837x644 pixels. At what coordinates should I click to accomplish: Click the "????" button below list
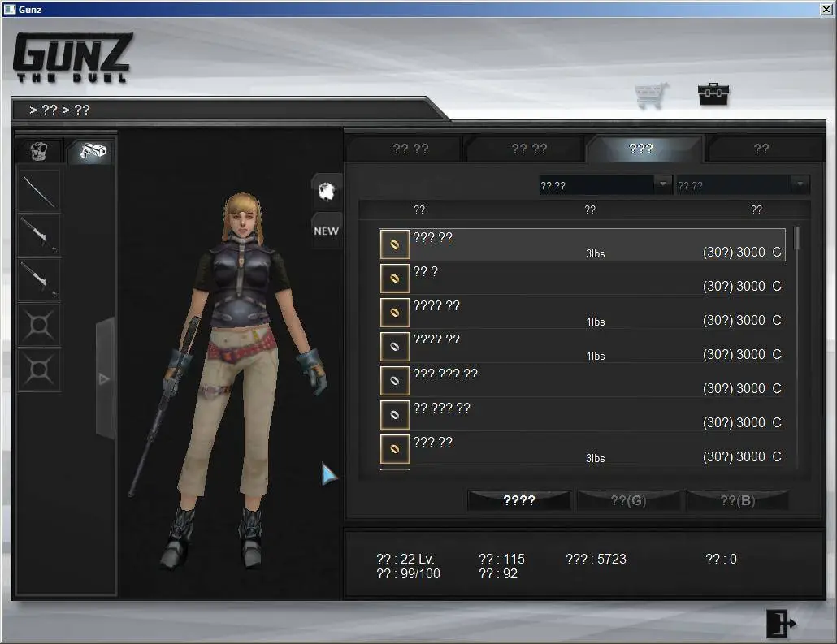point(518,500)
